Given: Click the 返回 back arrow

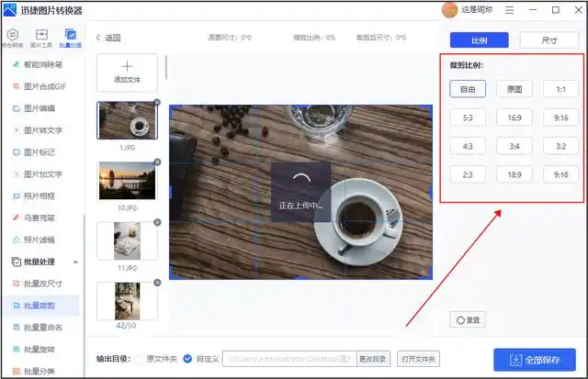Looking at the screenshot, I should pos(99,38).
